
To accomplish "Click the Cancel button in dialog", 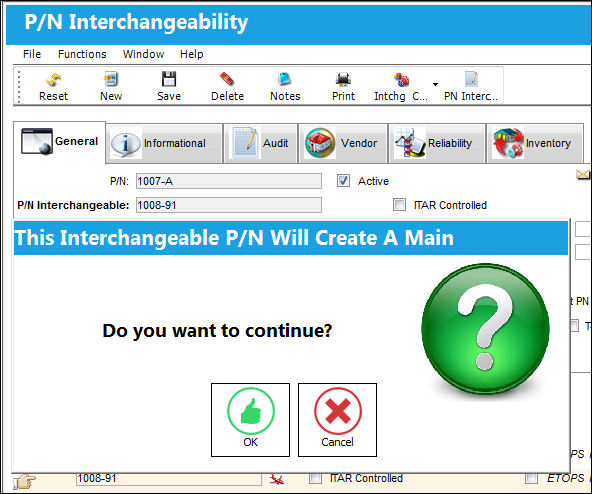I will pos(337,420).
